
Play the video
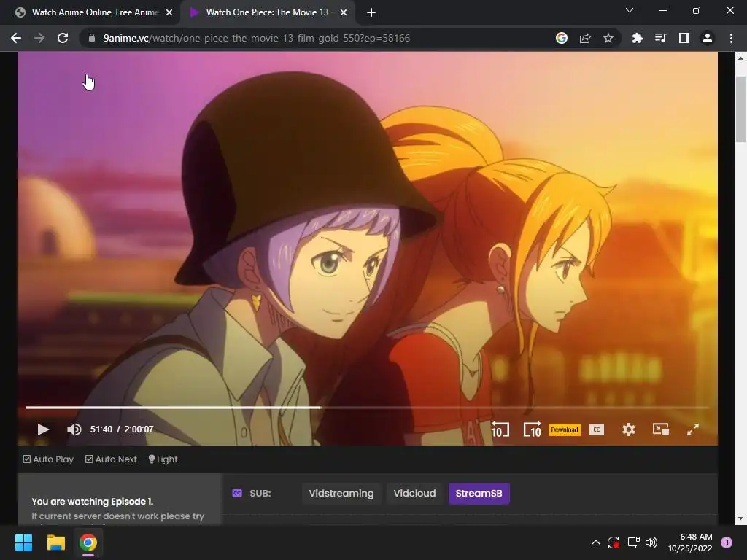click(43, 429)
